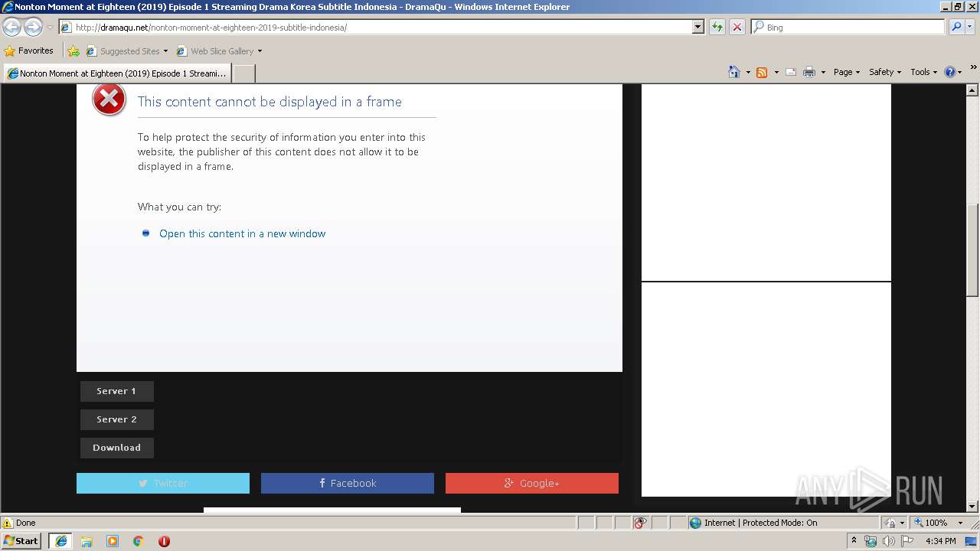Expand command bar overflow chevron
Screen dimensions: 980x551
click(x=973, y=67)
